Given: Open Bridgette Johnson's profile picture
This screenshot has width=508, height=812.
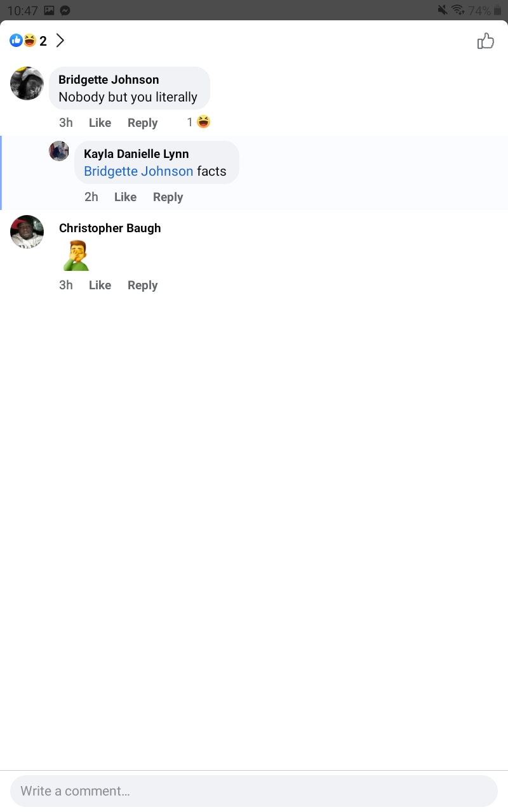Looking at the screenshot, I should click(27, 83).
